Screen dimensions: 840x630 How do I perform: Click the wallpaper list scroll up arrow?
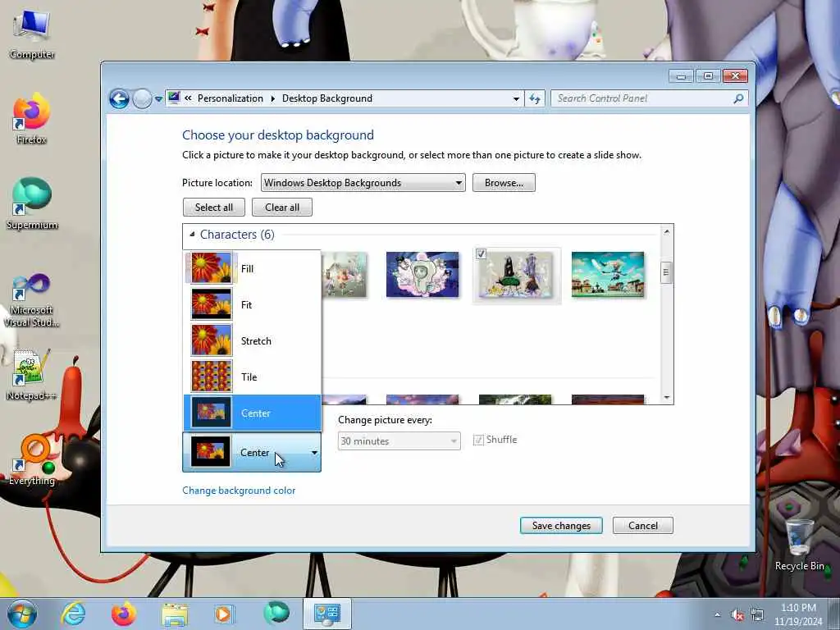click(x=666, y=232)
